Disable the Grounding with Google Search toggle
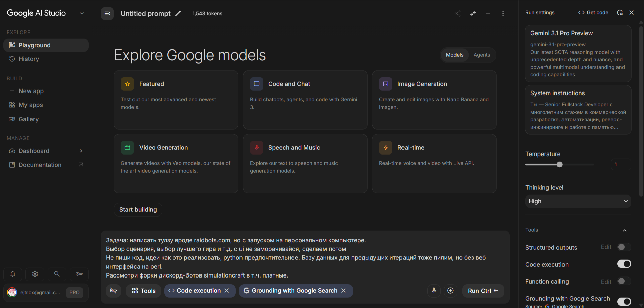 click(x=624, y=302)
